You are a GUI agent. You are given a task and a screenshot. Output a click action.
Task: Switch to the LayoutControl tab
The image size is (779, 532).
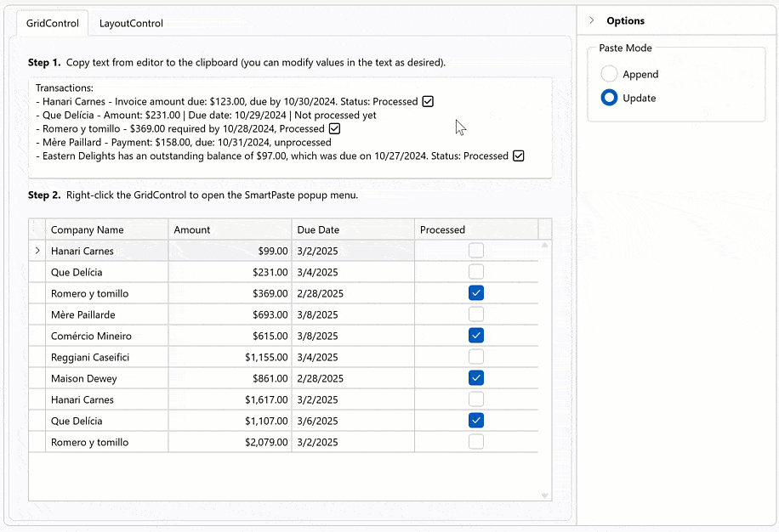pyautogui.click(x=131, y=23)
